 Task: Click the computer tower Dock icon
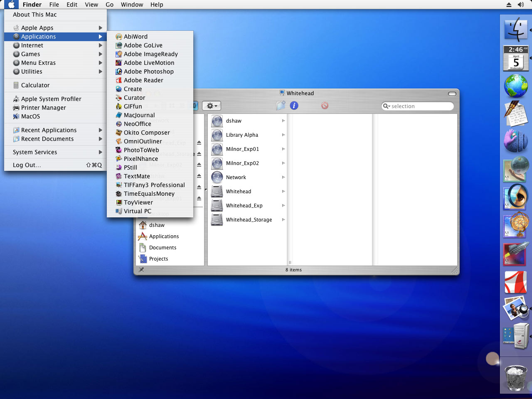(x=516, y=335)
